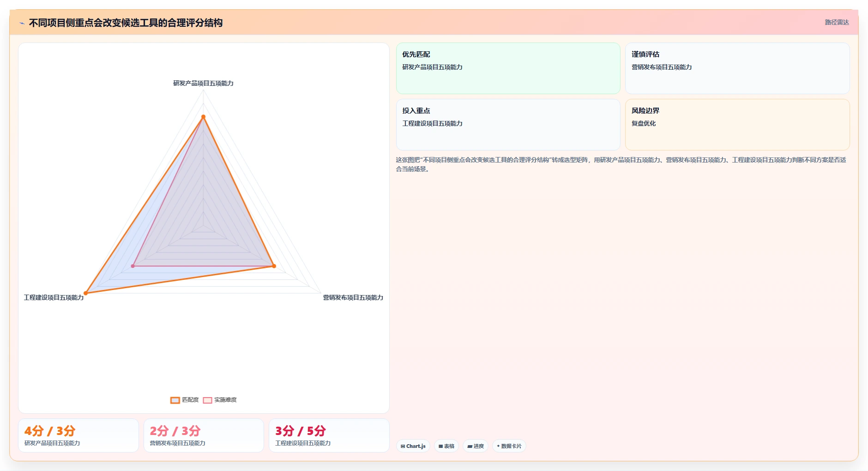Click the radar axis label 工程建设项目五项能力

[x=54, y=297]
